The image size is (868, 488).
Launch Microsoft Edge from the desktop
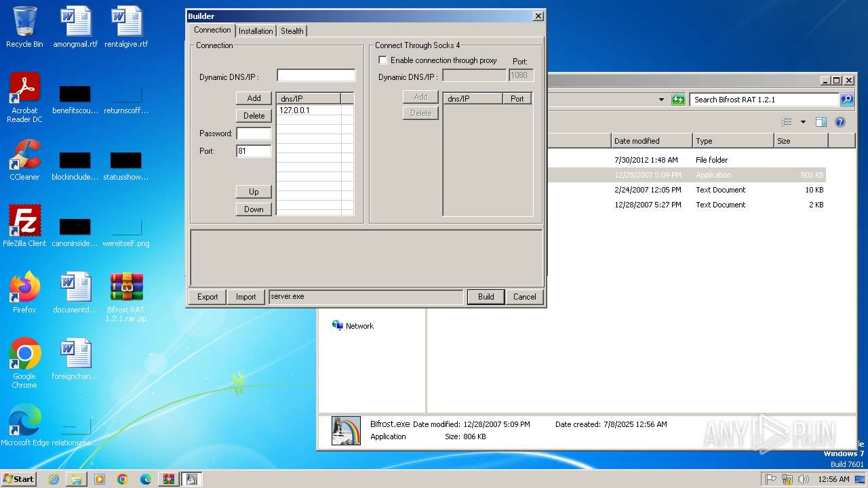coord(24,425)
